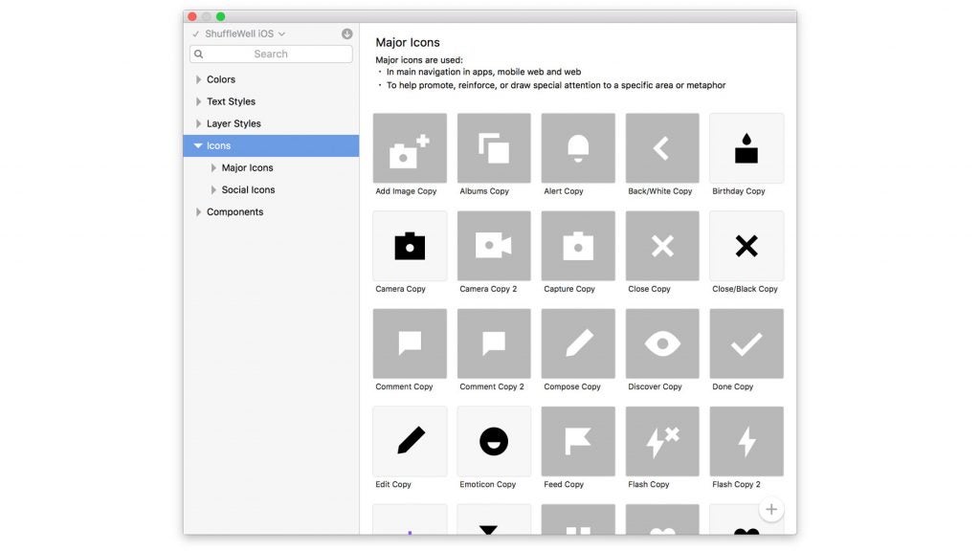
Task: Click the green fullscreen window button
Action: click(221, 17)
